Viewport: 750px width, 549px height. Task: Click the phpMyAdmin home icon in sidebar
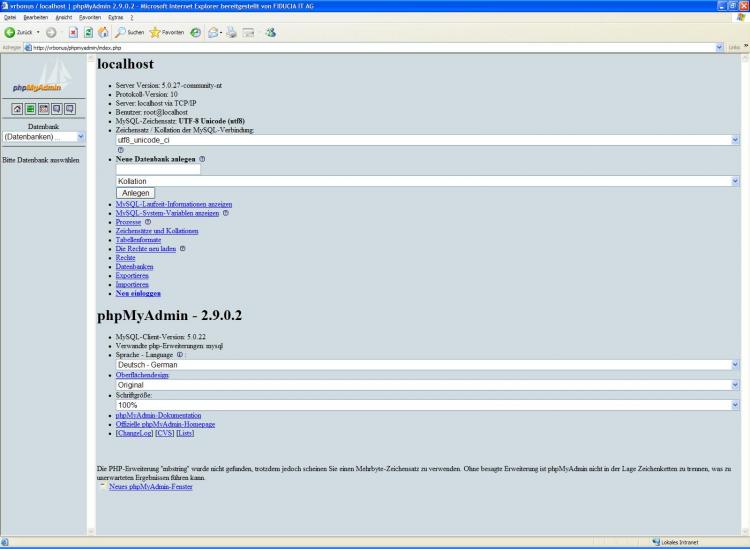click(17, 107)
